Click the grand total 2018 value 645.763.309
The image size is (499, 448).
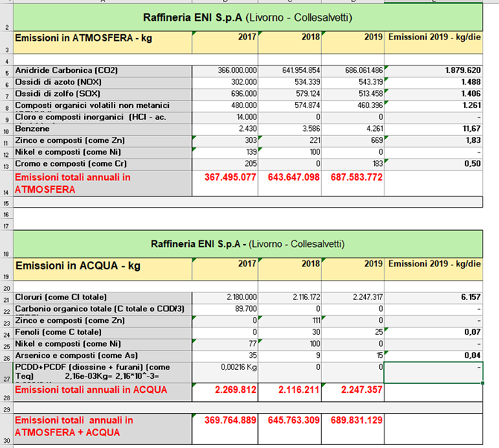(x=289, y=429)
